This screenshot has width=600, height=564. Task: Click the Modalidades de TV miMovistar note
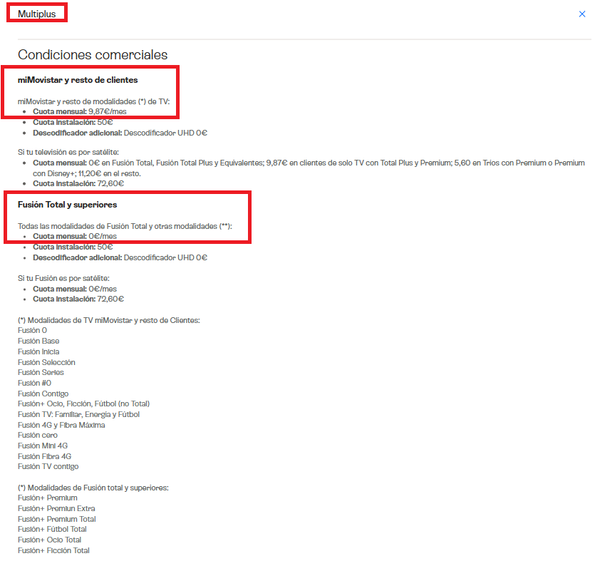pos(109,320)
